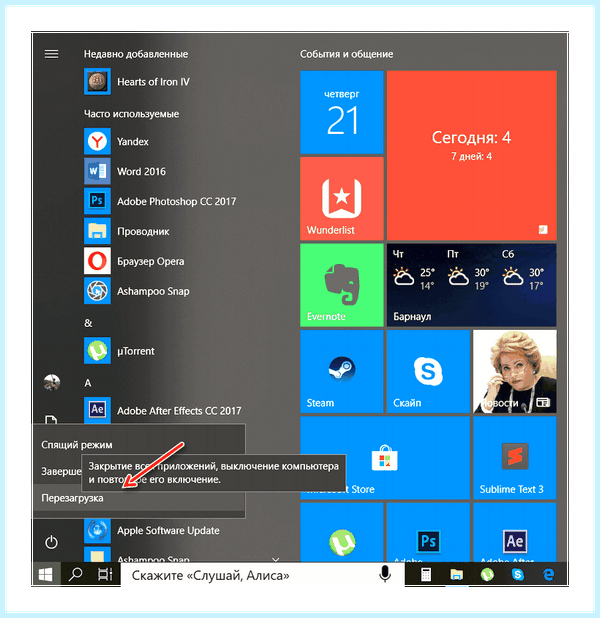The image size is (600, 618).
Task: Open Skype from the taskbar
Action: [518, 575]
